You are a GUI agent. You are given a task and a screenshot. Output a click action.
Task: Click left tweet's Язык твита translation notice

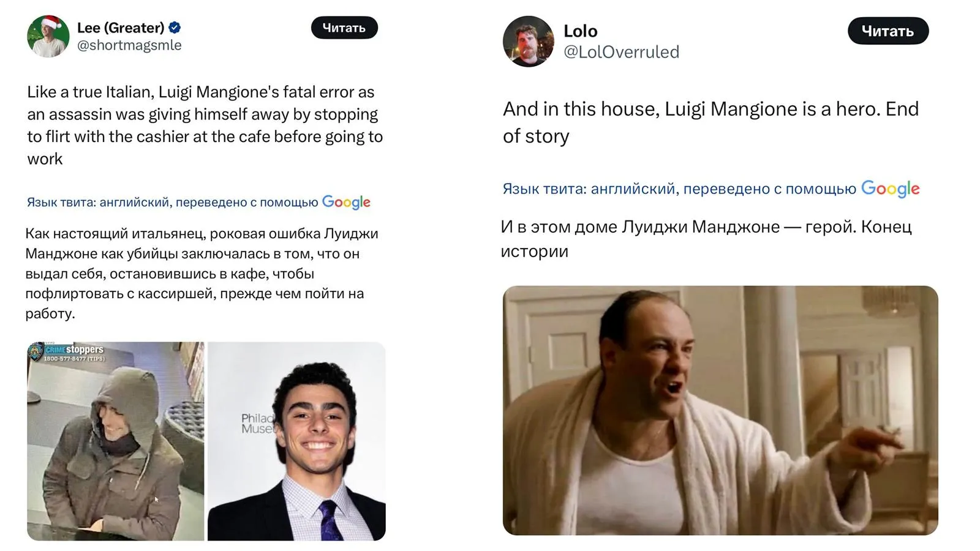(x=173, y=202)
